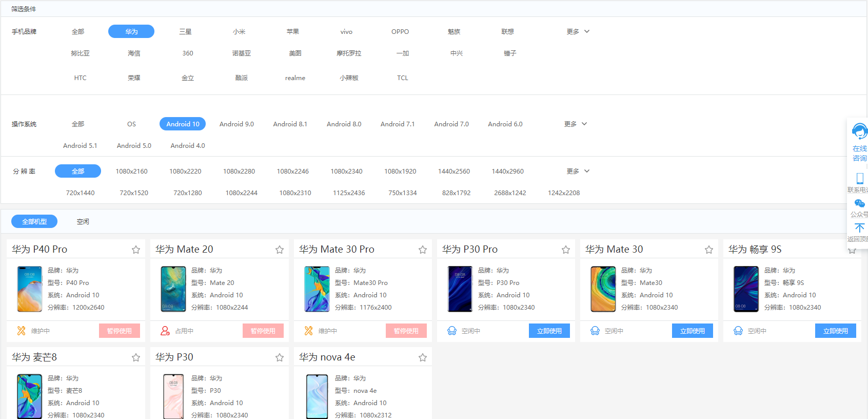Select the 三星 brand filter
The image size is (868, 419).
click(x=185, y=31)
